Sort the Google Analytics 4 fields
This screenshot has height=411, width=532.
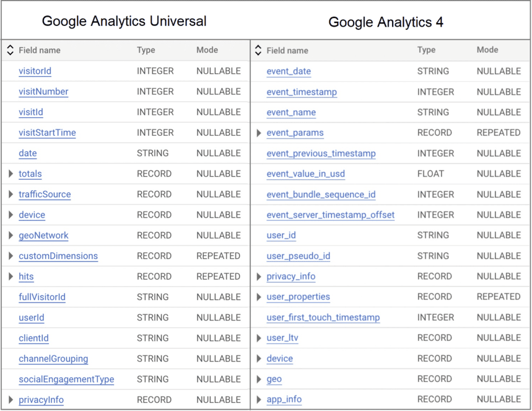258,50
